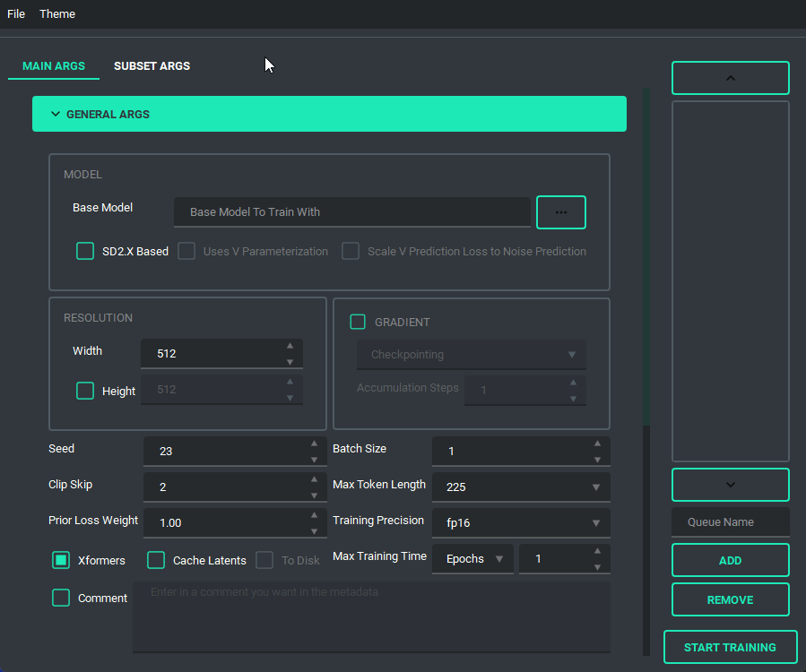Click the Queue Name input field
806x672 pixels.
[x=731, y=522]
